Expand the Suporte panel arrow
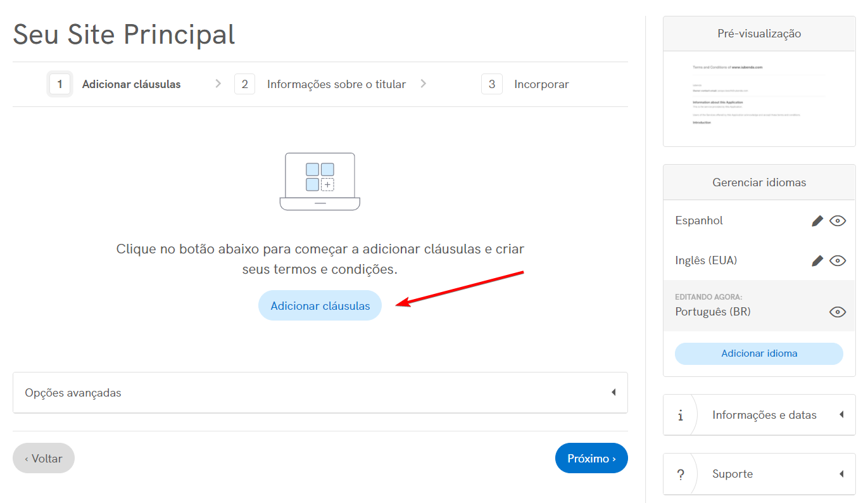The height and width of the screenshot is (503, 868). pos(841,474)
